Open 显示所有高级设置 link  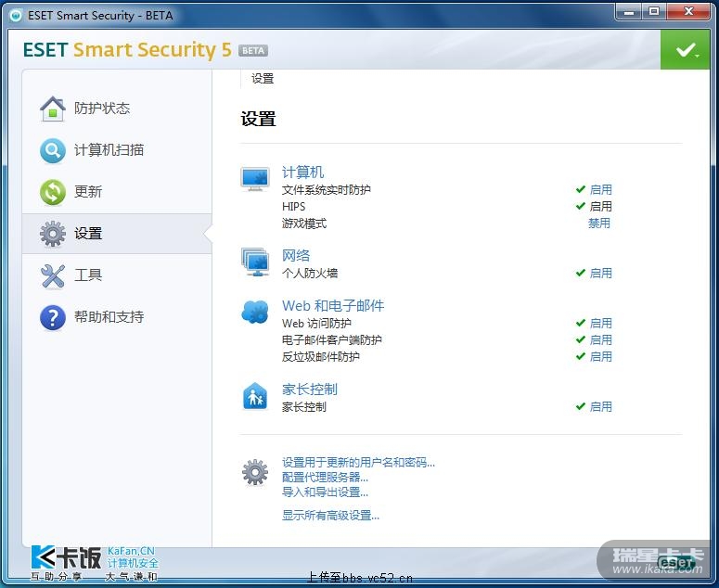[330, 516]
